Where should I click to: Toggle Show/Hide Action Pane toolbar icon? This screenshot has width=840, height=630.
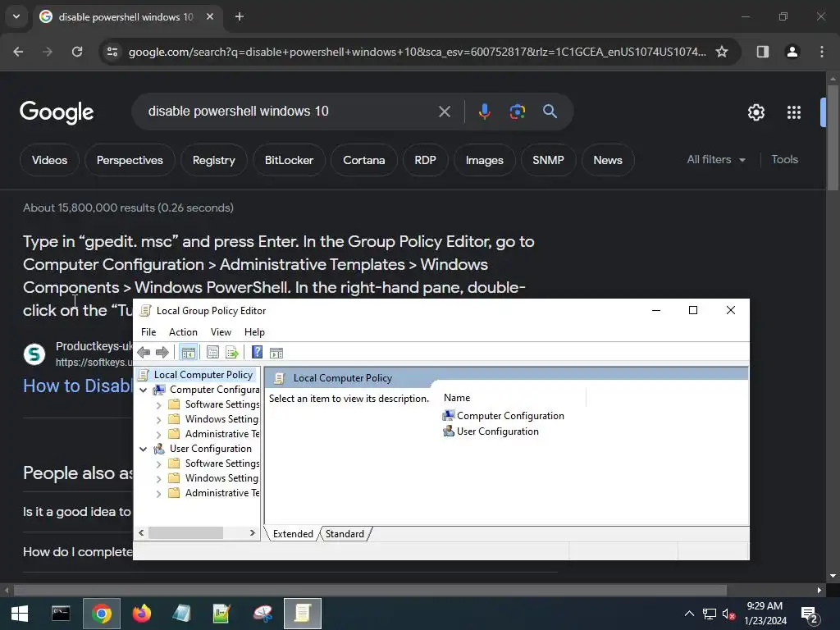pos(276,353)
